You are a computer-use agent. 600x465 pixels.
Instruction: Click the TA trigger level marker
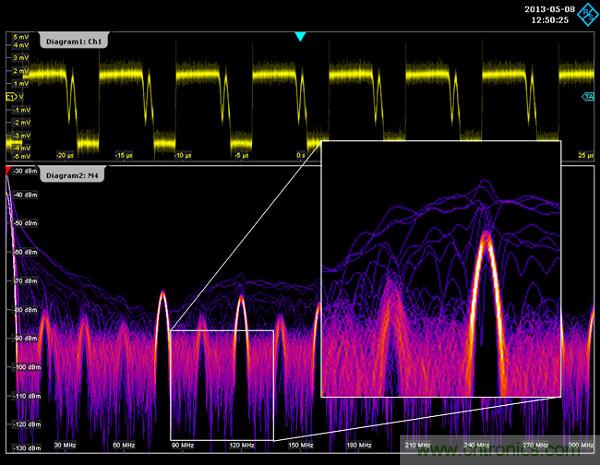589,97
